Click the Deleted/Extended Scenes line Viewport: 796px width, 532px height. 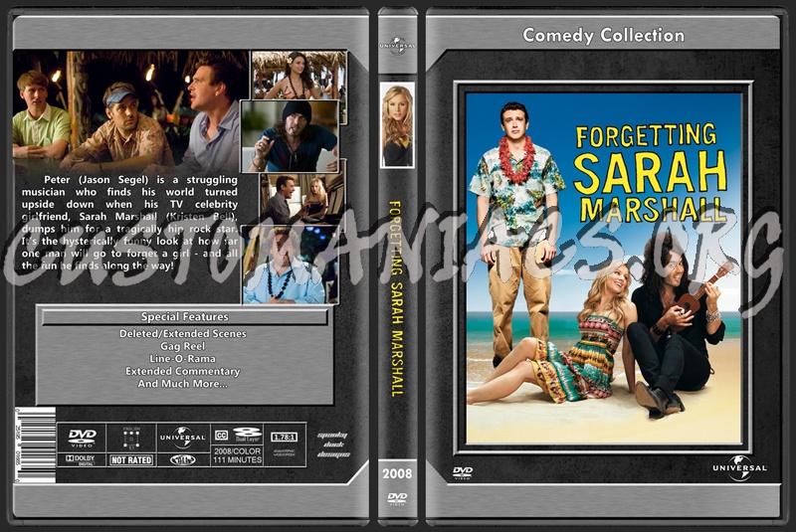point(183,334)
